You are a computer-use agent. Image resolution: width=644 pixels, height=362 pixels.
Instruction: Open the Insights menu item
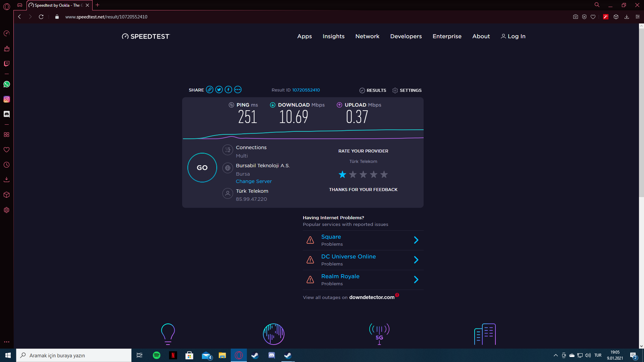coord(333,36)
